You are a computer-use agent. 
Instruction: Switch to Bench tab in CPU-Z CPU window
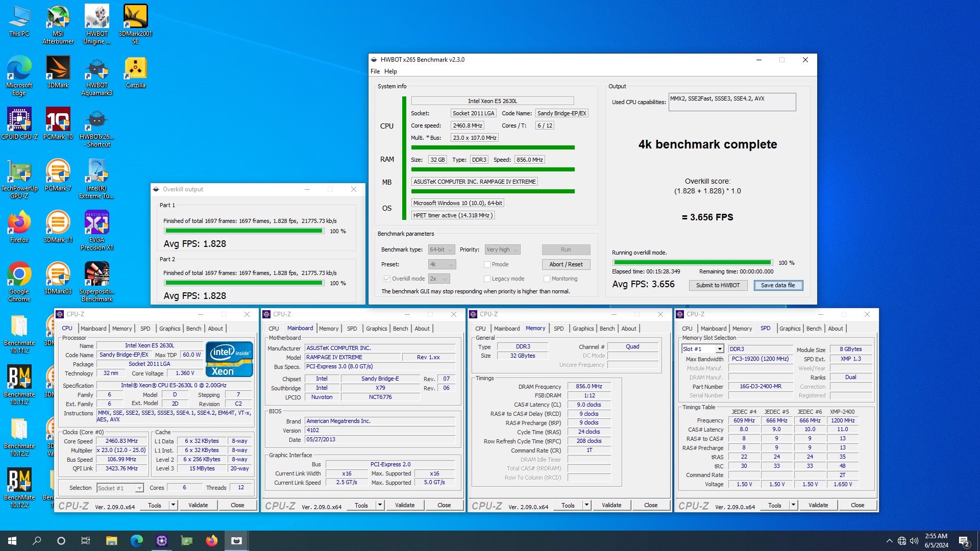pos(193,329)
